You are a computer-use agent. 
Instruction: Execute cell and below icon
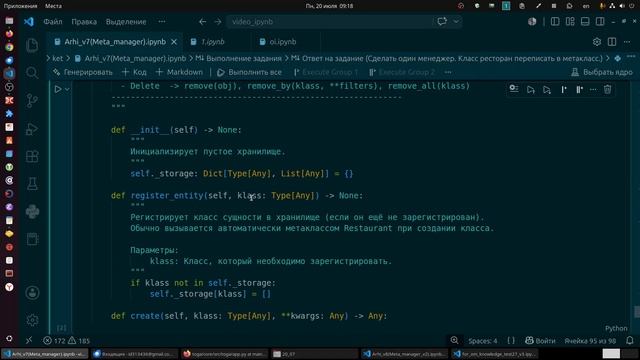click(x=547, y=89)
